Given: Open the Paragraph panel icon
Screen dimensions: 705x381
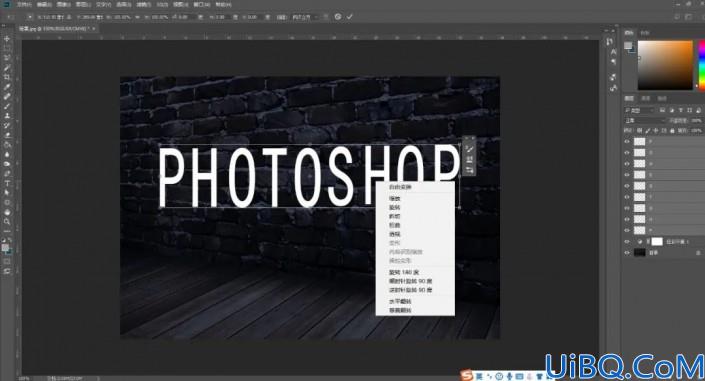Looking at the screenshot, I should pyautogui.click(x=613, y=62).
